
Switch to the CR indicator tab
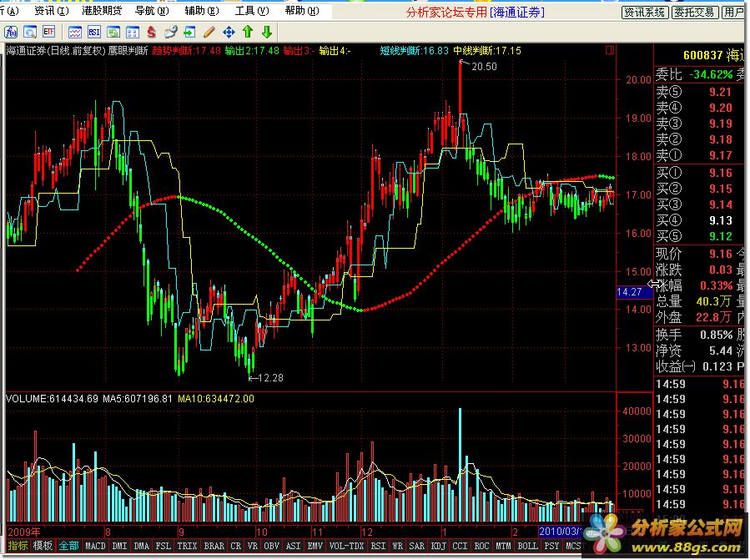(x=236, y=546)
